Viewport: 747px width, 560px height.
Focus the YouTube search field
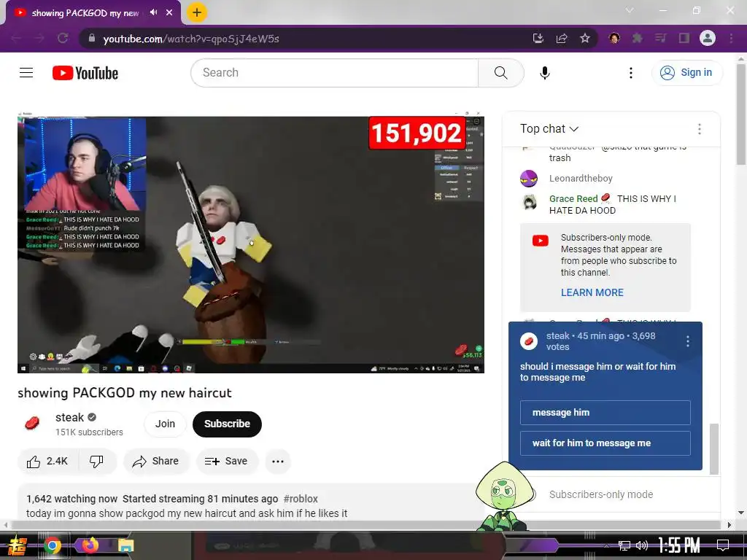[x=334, y=73]
